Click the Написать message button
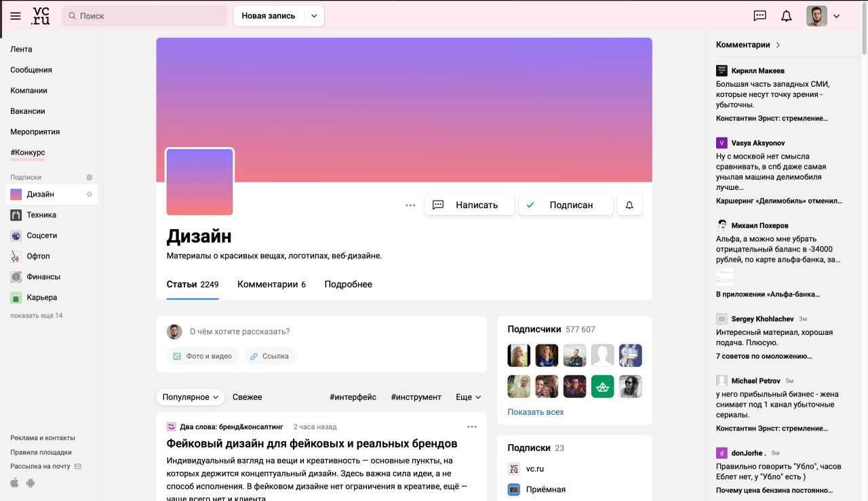The width and height of the screenshot is (868, 501). click(469, 205)
